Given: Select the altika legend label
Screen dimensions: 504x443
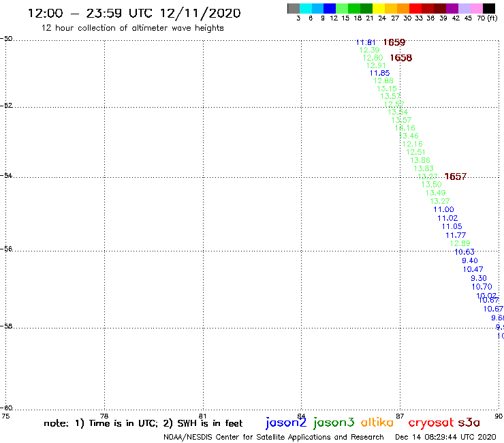Looking at the screenshot, I should [x=377, y=422].
